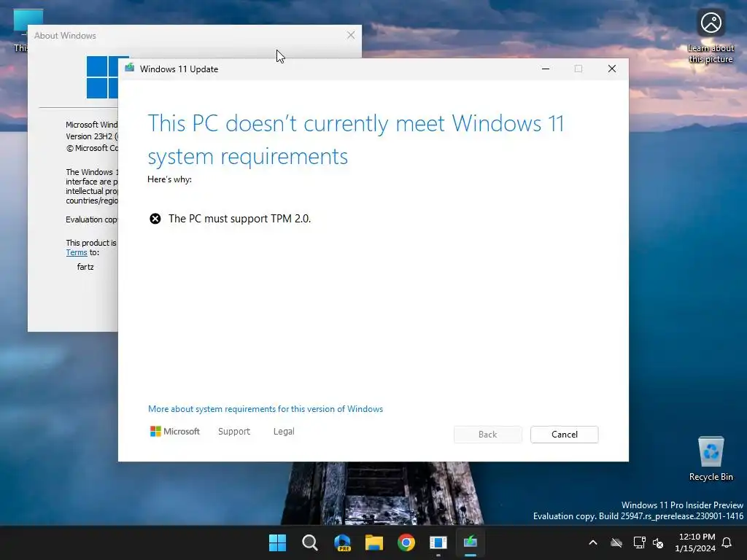Click the Cancel button in Windows 11 Update
Viewport: 747px width, 560px height.
[564, 435]
